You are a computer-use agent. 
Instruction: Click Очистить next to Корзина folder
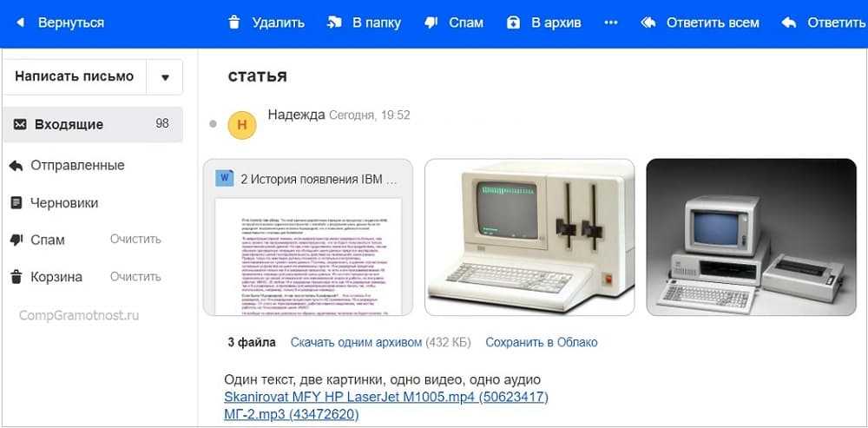coord(135,276)
